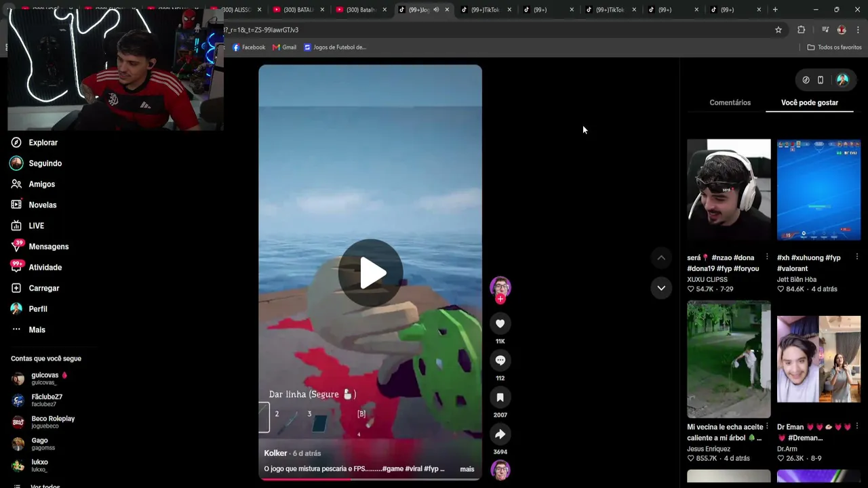Image resolution: width=868 pixels, height=488 pixels.
Task: Open Mensagens inbox icon with 39 badge
Action: click(16, 247)
